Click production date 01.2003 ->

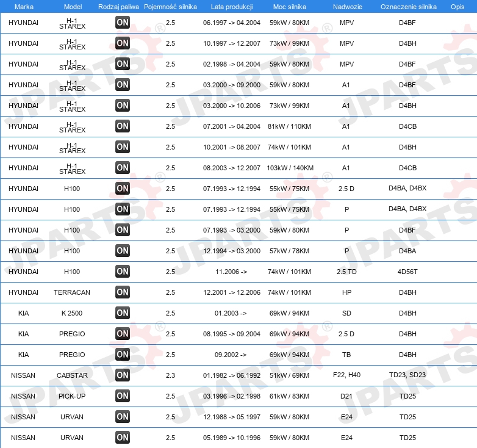coord(231,313)
